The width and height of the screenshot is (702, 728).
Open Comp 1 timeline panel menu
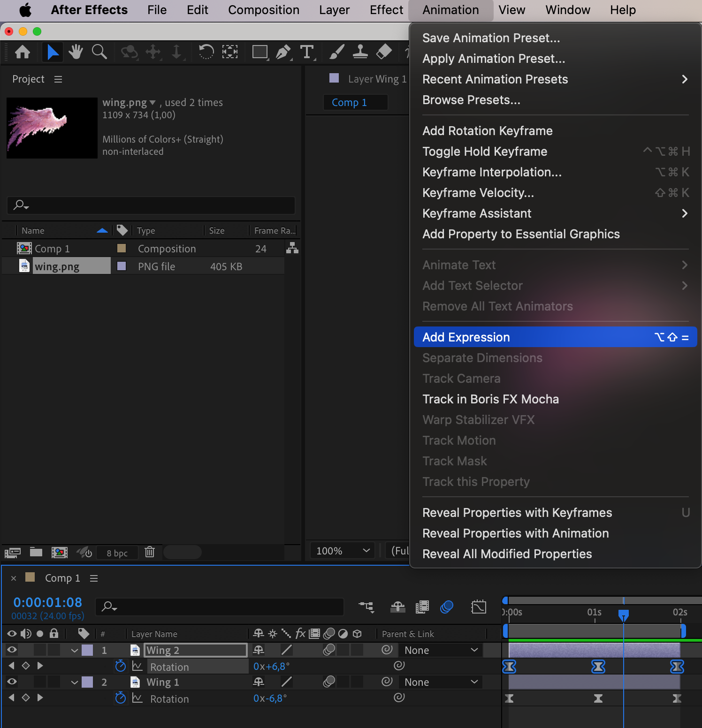tap(94, 578)
